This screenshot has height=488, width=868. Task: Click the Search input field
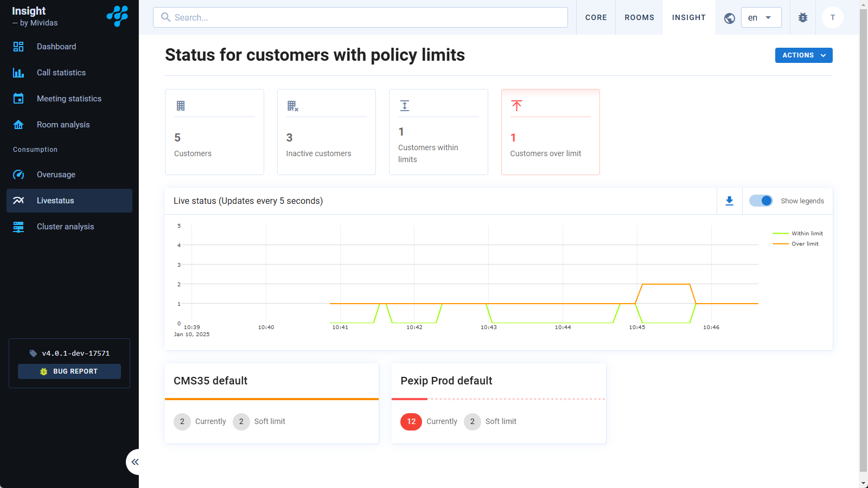click(x=360, y=17)
